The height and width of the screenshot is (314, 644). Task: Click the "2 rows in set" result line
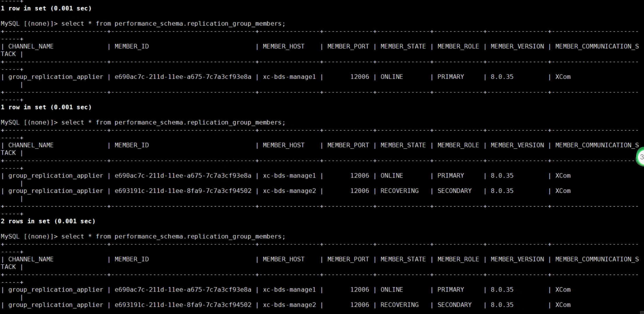tap(48, 221)
